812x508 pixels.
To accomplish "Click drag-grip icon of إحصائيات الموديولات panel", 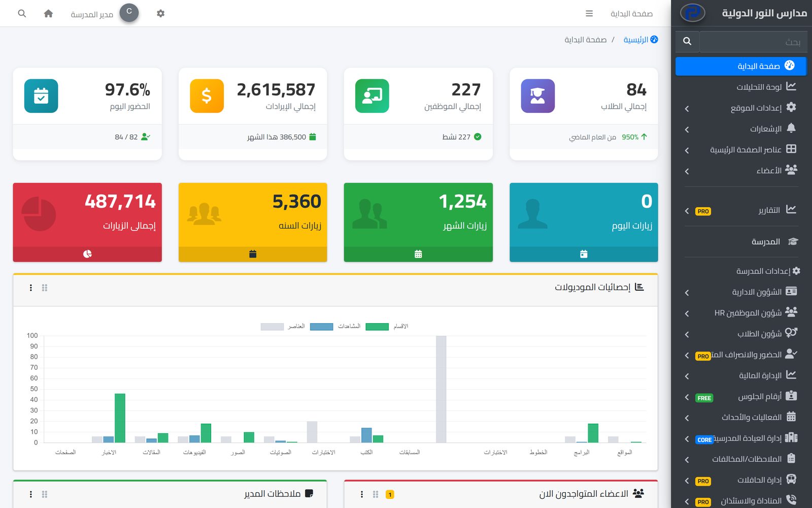I will (45, 288).
